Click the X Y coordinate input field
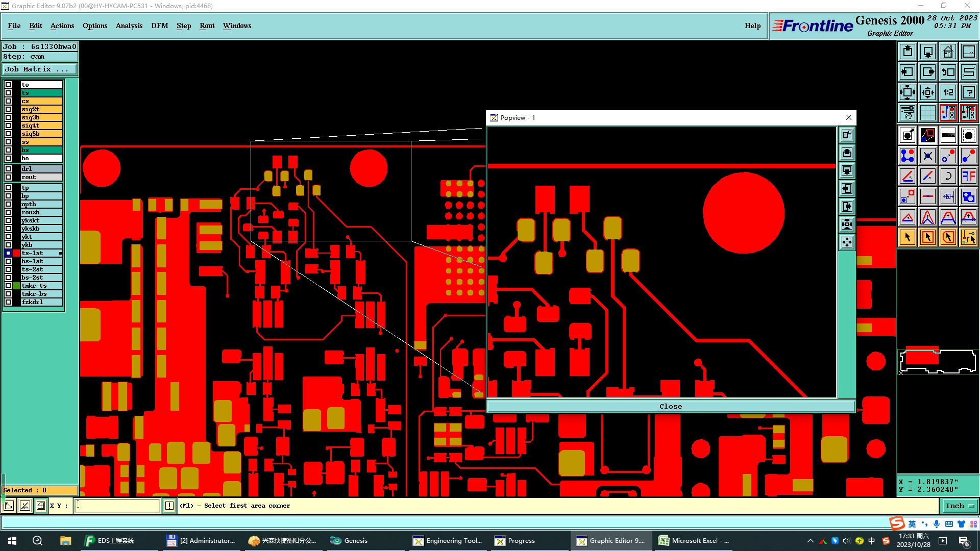The height and width of the screenshot is (551, 980). tap(117, 506)
